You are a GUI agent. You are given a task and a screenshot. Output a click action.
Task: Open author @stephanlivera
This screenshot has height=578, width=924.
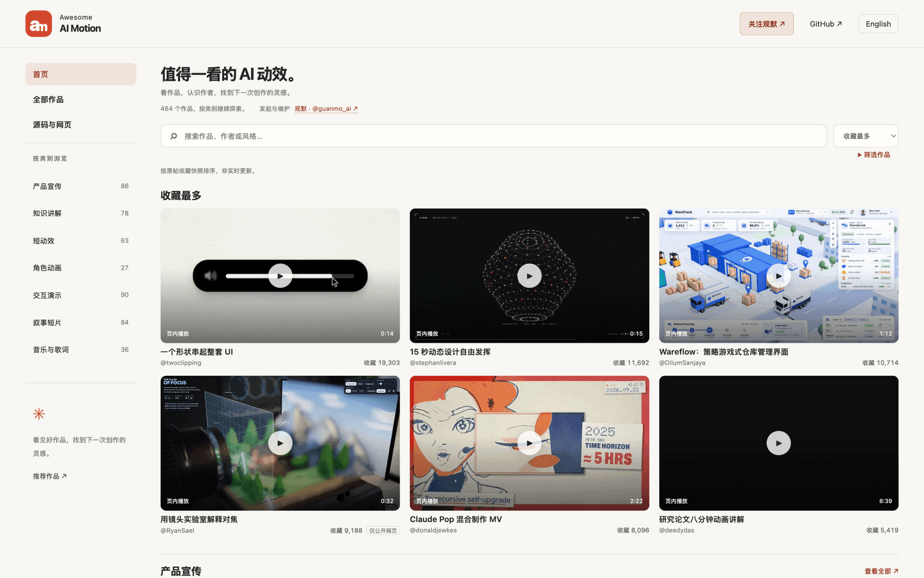point(433,363)
